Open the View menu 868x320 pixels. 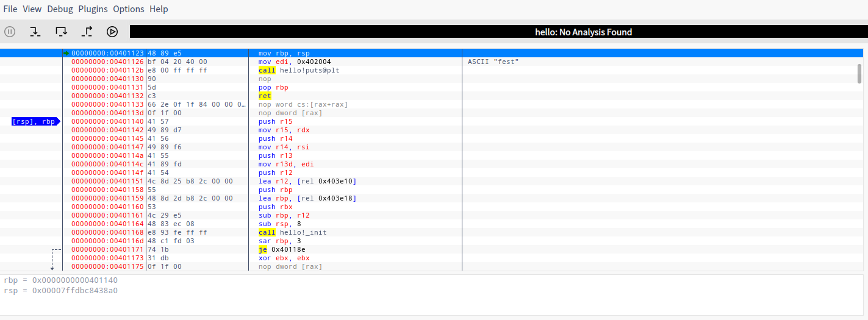point(32,9)
